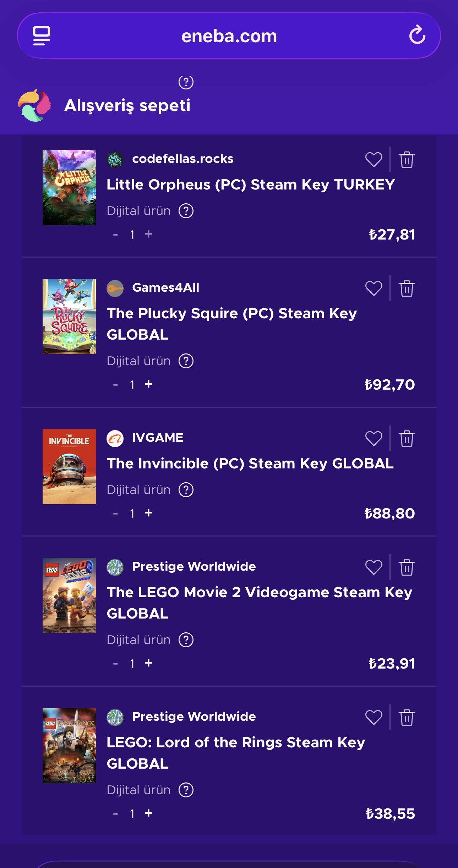Tap the Eneba logo icon
458x868 pixels.
[x=34, y=105]
